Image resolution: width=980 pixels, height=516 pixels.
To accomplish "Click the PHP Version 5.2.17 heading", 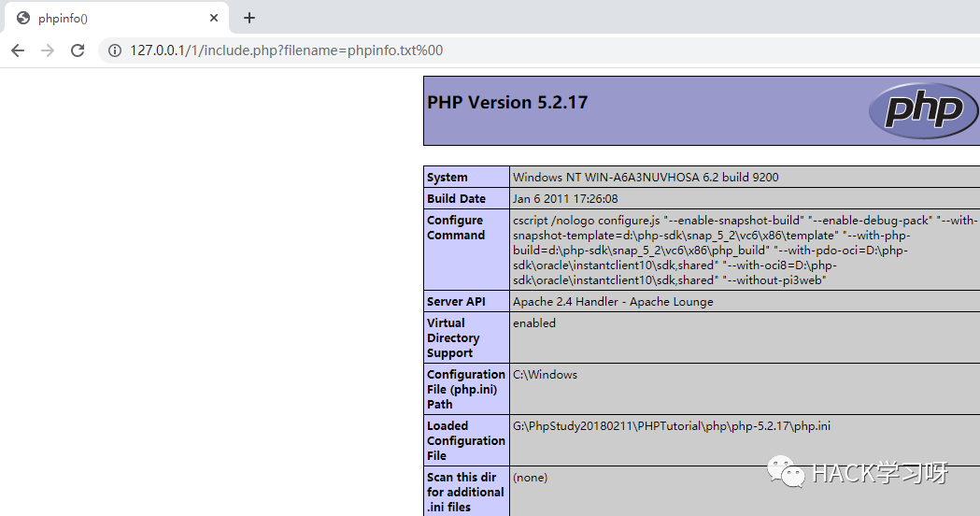I will (507, 103).
